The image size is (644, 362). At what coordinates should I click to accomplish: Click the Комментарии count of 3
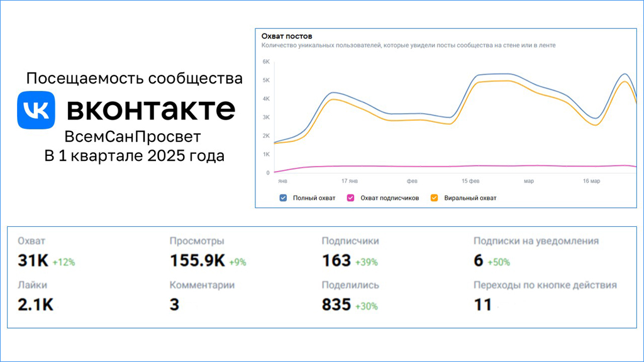click(x=175, y=305)
